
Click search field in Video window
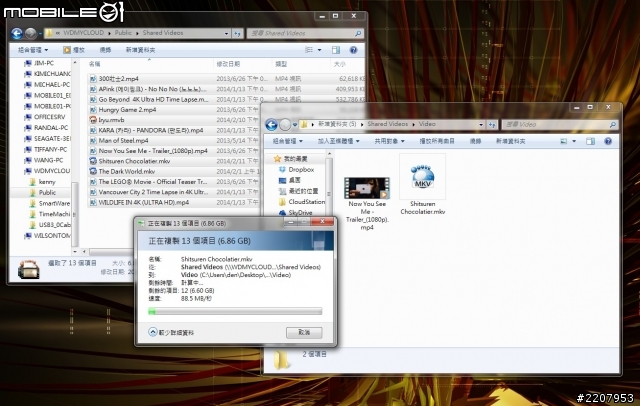[x=559, y=124]
